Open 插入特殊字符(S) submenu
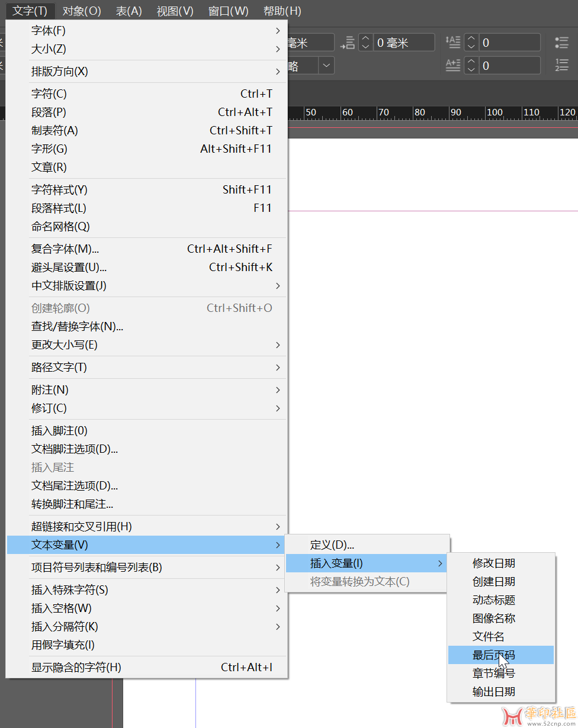Image resolution: width=578 pixels, height=728 pixels. [x=147, y=590]
